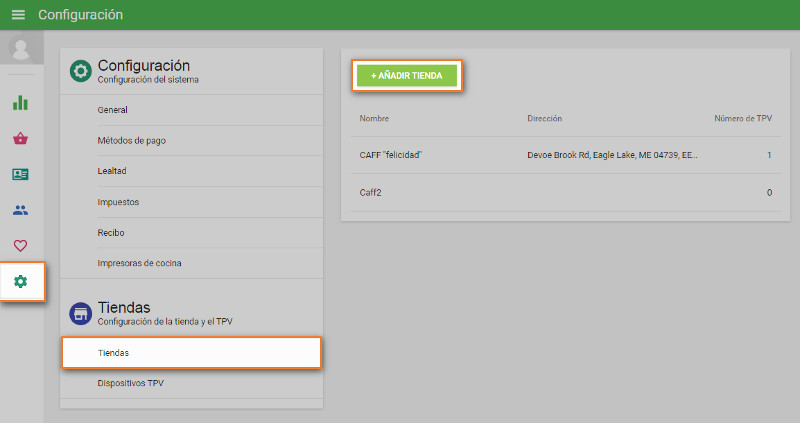Open the reports bar chart icon
Viewport: 800px width, 423px height.
click(x=20, y=103)
